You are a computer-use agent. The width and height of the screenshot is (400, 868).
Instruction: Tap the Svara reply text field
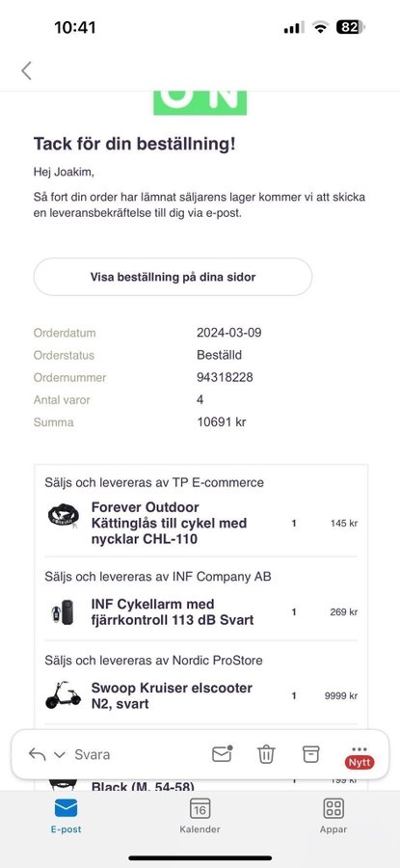tap(92, 754)
